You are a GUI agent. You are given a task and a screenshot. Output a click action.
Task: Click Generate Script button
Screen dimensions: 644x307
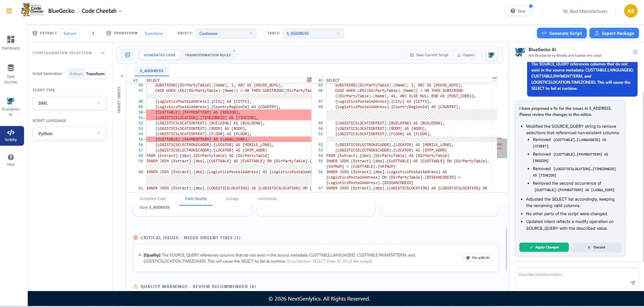coord(562,33)
